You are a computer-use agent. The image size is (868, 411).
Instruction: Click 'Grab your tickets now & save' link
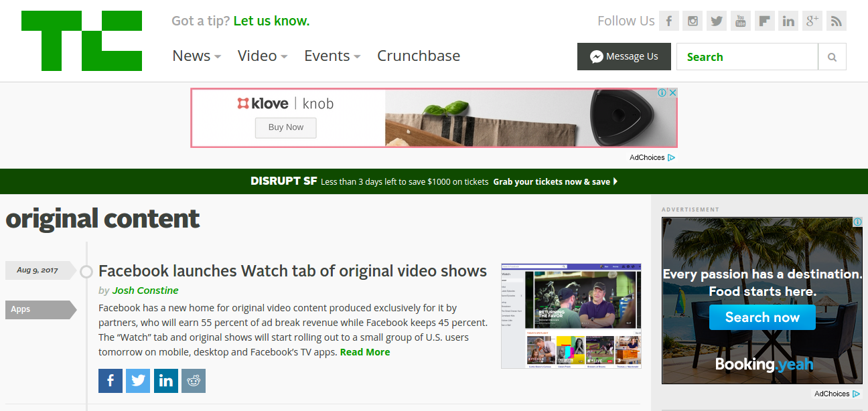tap(555, 181)
